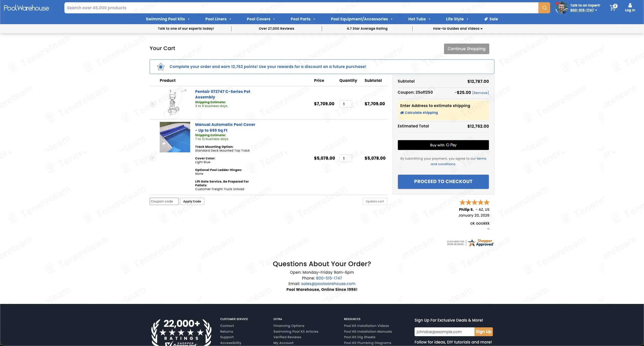Open the Pool Equipment/Accessories dropdown
644x346 pixels.
coord(361,19)
